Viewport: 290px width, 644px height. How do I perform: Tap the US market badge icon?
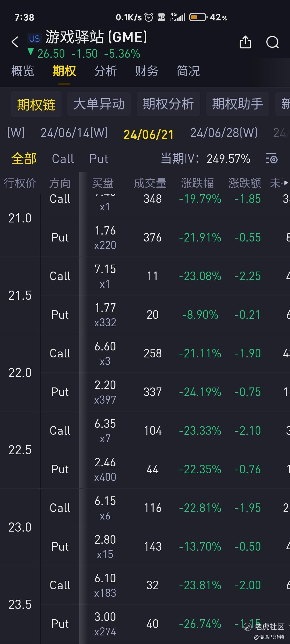click(34, 39)
